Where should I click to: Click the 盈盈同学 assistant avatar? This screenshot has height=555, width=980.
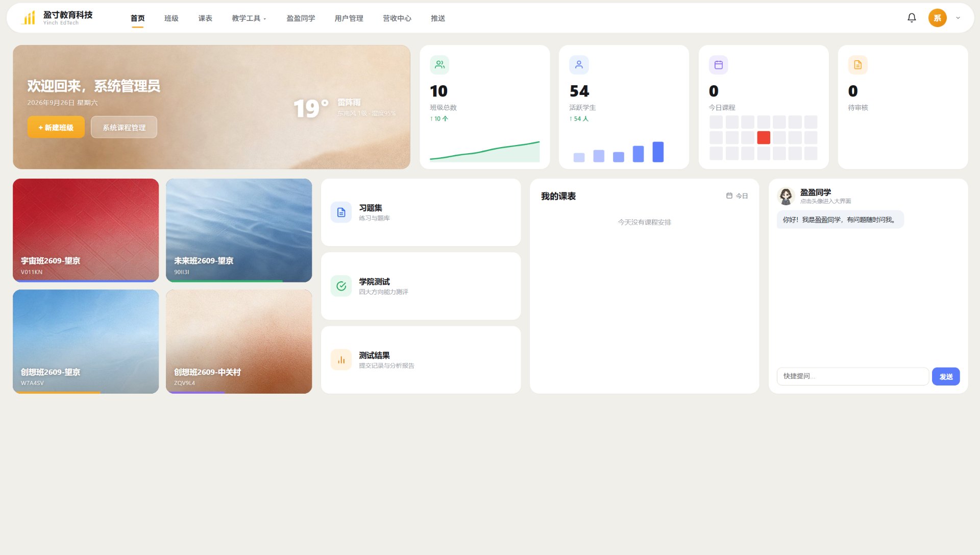point(786,196)
